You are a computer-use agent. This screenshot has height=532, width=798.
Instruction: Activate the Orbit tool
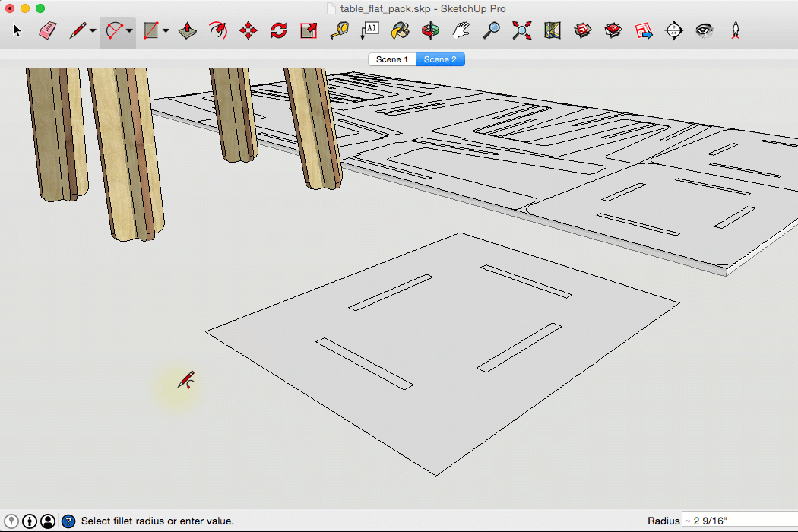coord(431,31)
